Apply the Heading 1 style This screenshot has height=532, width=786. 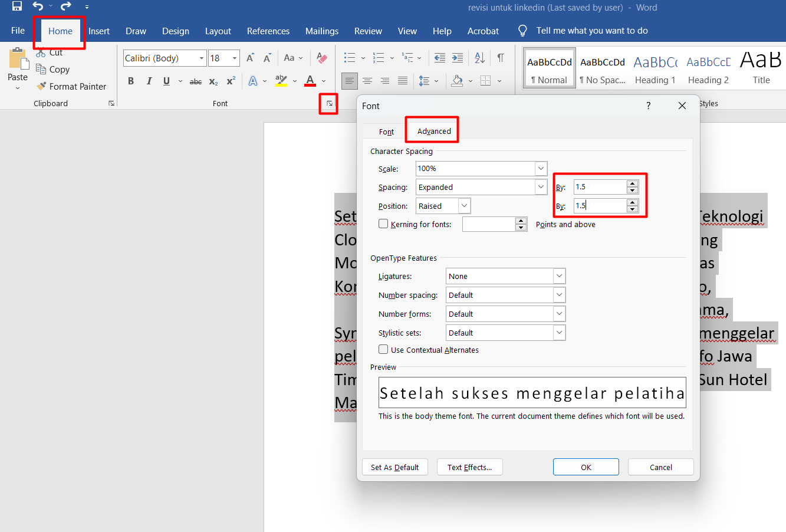[655, 69]
